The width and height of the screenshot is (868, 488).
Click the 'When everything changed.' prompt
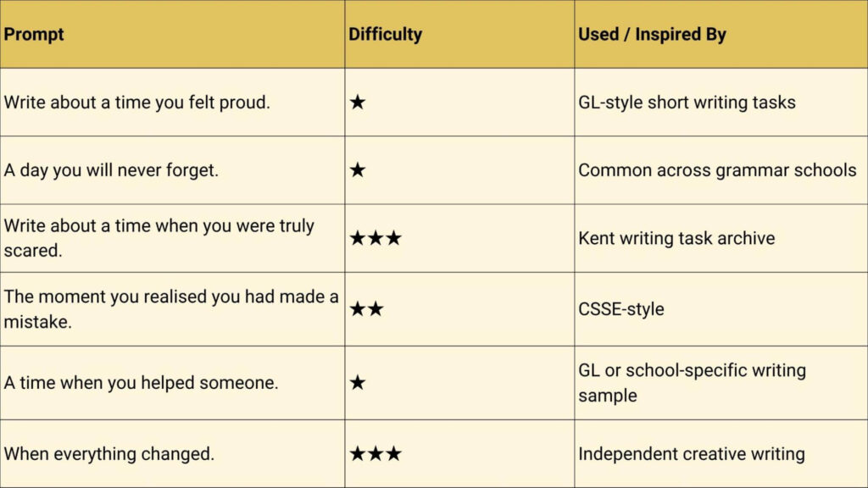pos(108,454)
